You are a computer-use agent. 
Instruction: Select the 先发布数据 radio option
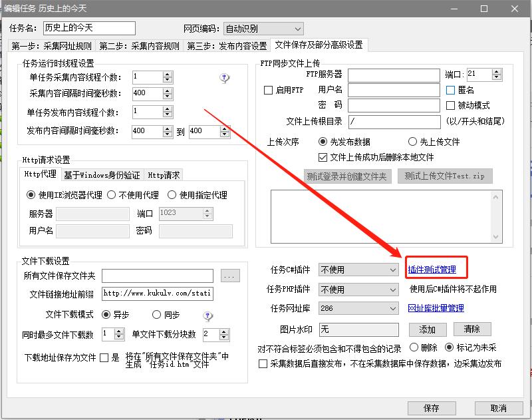[x=323, y=142]
